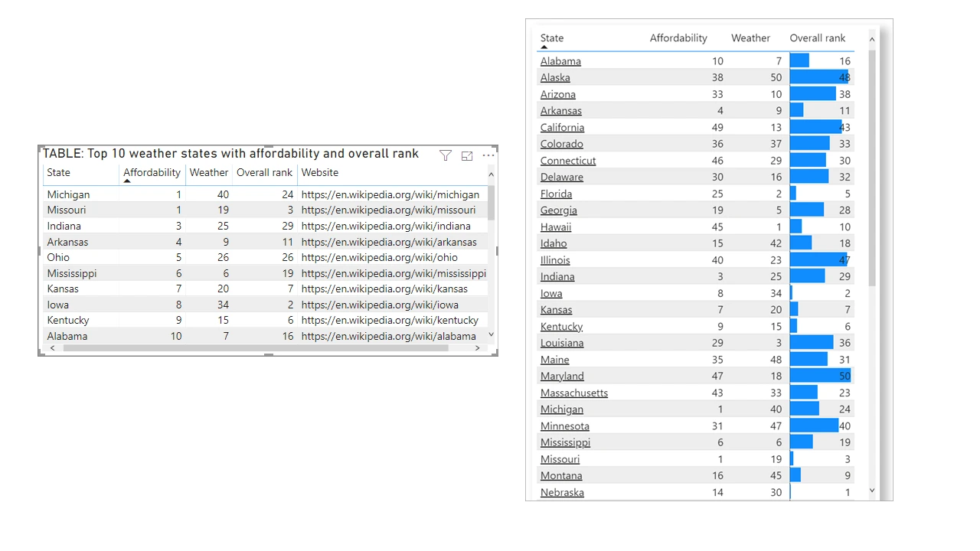Select Maryland's overall rank bar showing 50
The height and width of the screenshot is (551, 980).
[820, 377]
